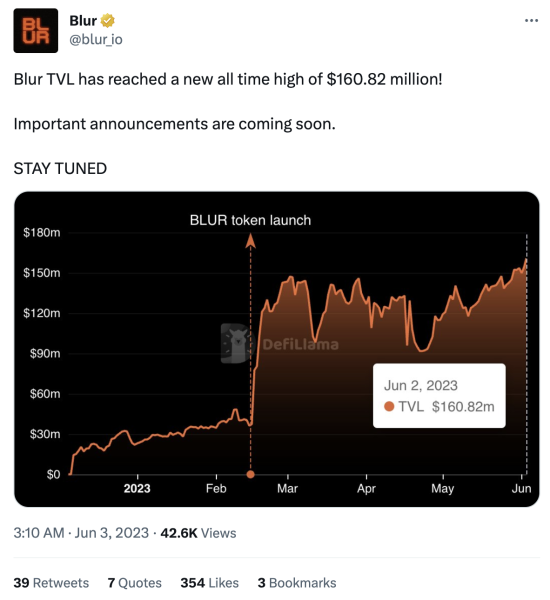The width and height of the screenshot is (550, 600).
Task: Open the TVL chart image
Action: coord(277,349)
